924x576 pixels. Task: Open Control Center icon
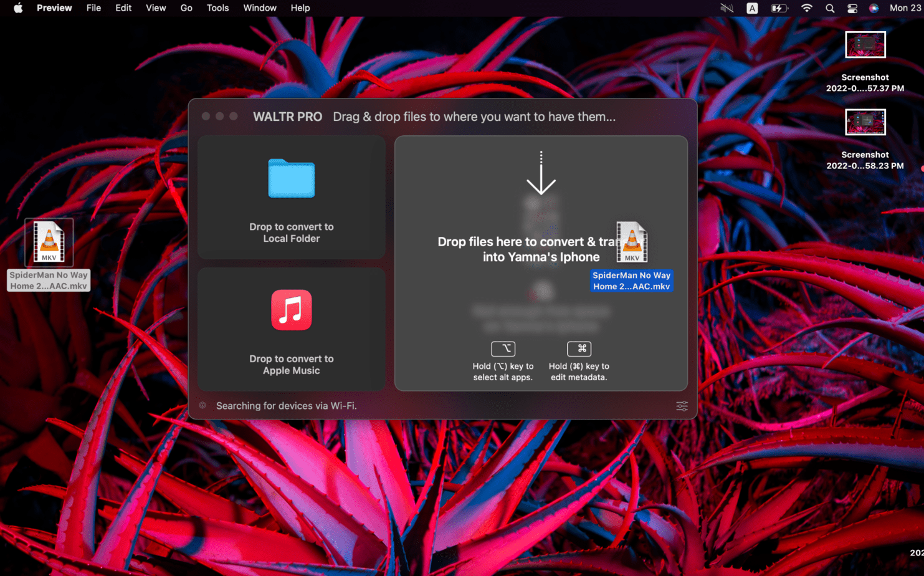tap(852, 8)
